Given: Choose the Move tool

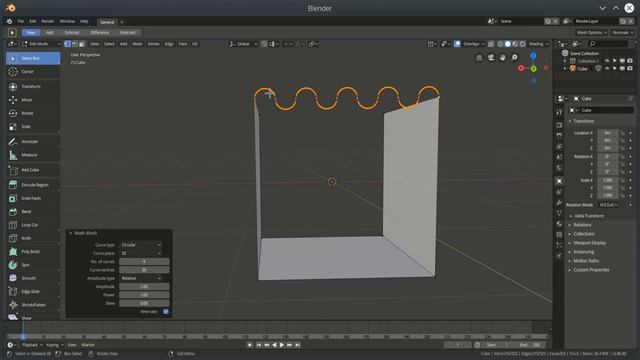Looking at the screenshot, I should [x=33, y=100].
